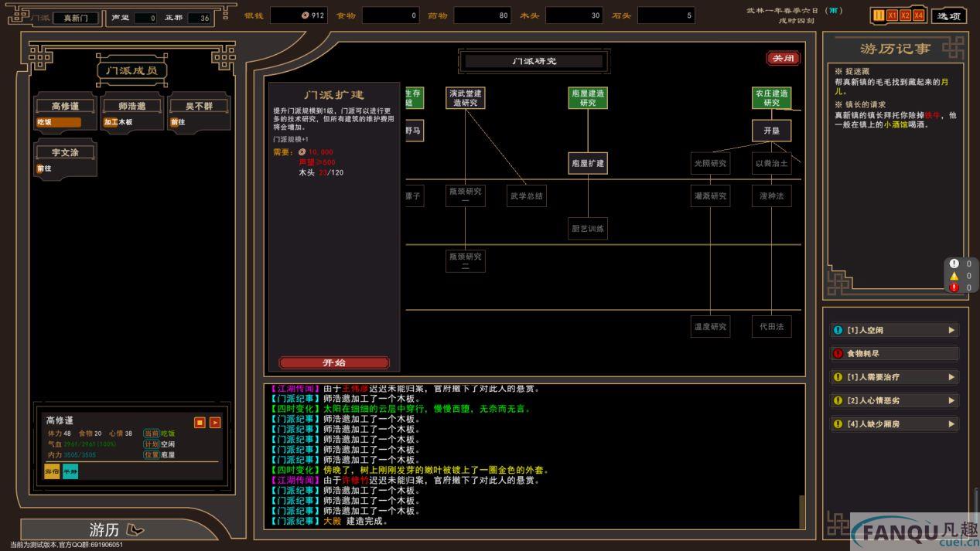
Task: Click the 食物耗尽 warning entry
Action: [894, 353]
